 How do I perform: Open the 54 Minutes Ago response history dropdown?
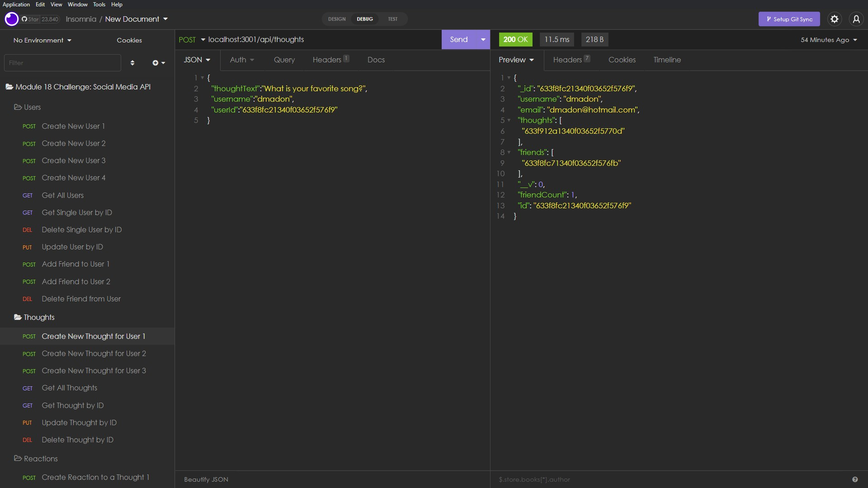coord(829,40)
